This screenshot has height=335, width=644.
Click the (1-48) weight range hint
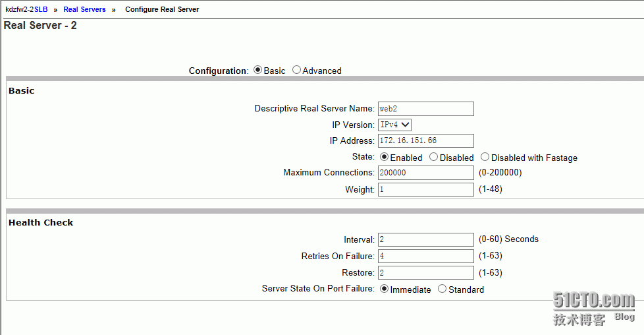pos(491,189)
